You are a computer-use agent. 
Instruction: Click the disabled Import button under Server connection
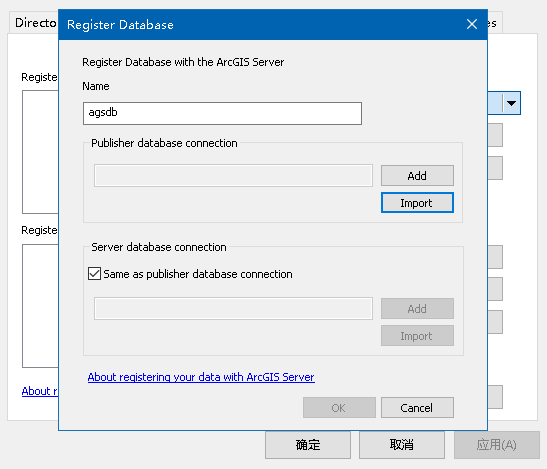(417, 336)
